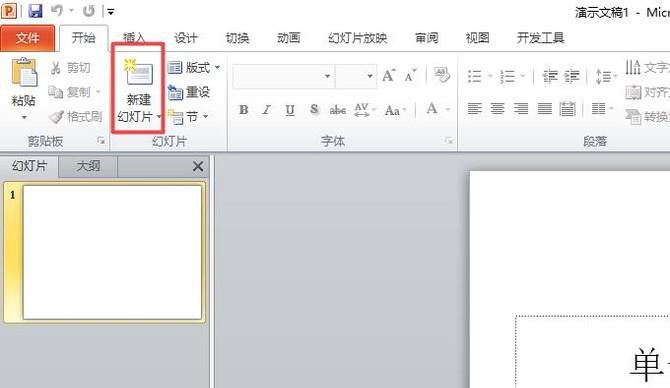Open the 节 section dropdown
Viewport: 670px width, 388px height.
pos(188,116)
